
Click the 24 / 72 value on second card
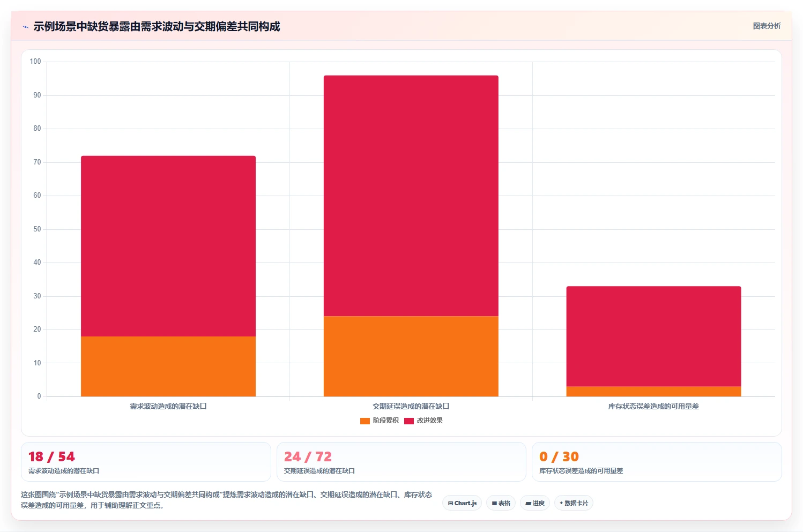pyautogui.click(x=308, y=456)
